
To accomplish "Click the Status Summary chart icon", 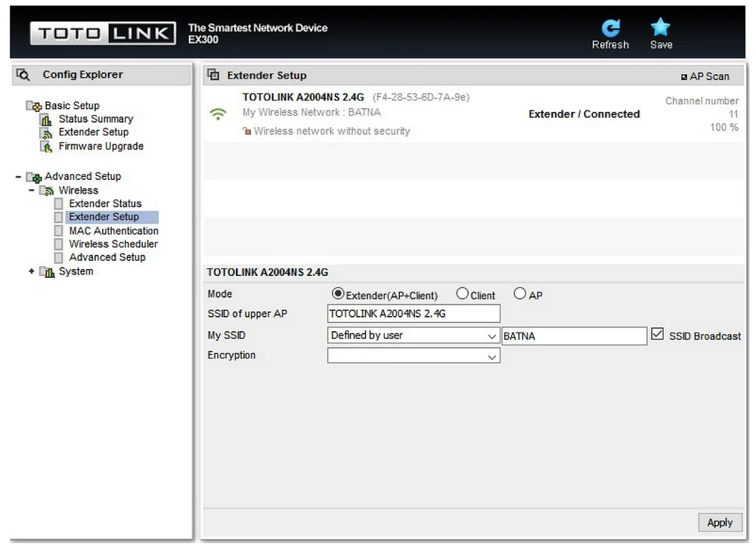I will (x=45, y=119).
